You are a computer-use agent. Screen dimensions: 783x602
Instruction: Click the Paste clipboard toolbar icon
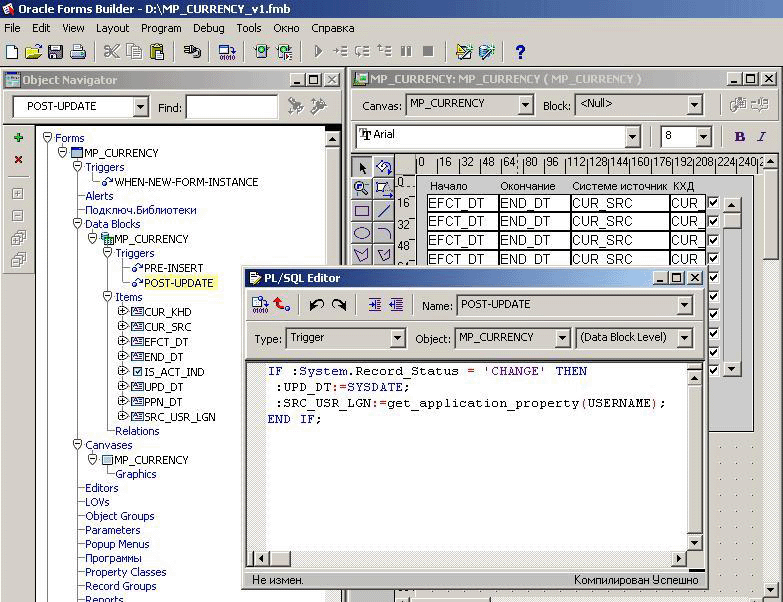[x=157, y=52]
